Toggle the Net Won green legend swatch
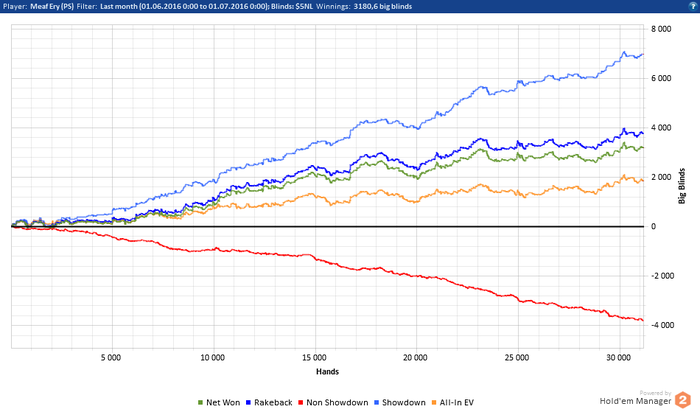 click(x=200, y=403)
